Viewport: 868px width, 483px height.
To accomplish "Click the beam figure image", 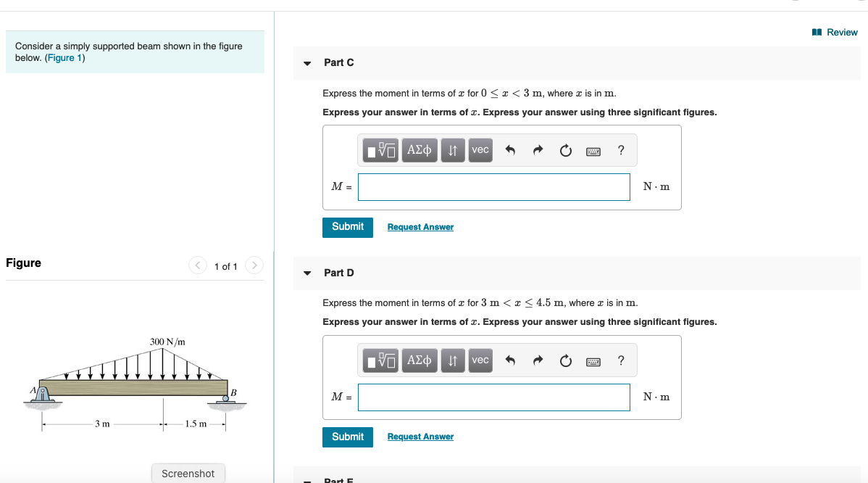I will [x=135, y=384].
